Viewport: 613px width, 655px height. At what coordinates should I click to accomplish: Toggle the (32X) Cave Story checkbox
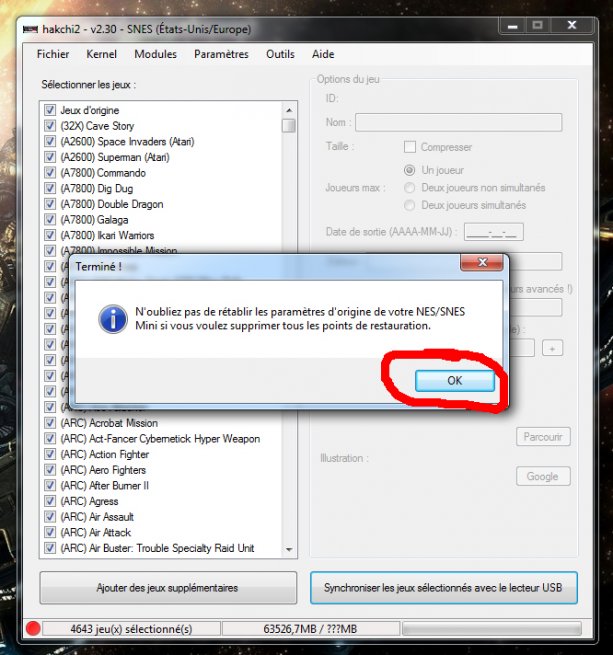[x=50, y=126]
